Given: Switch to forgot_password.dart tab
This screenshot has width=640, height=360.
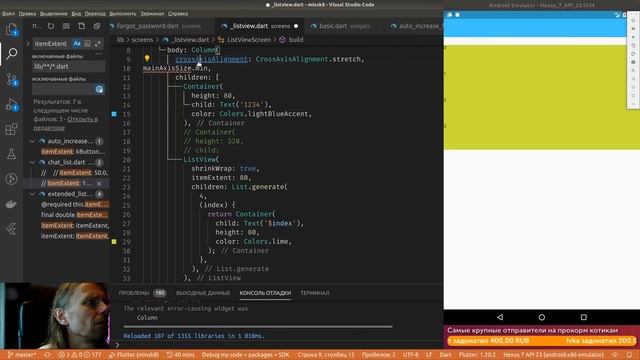Looking at the screenshot, I should [159, 26].
